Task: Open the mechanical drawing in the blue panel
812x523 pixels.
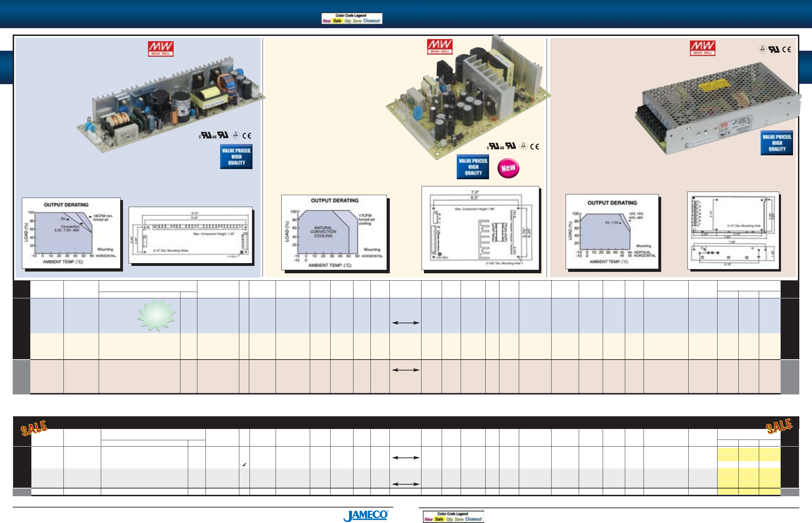Action: [x=191, y=235]
